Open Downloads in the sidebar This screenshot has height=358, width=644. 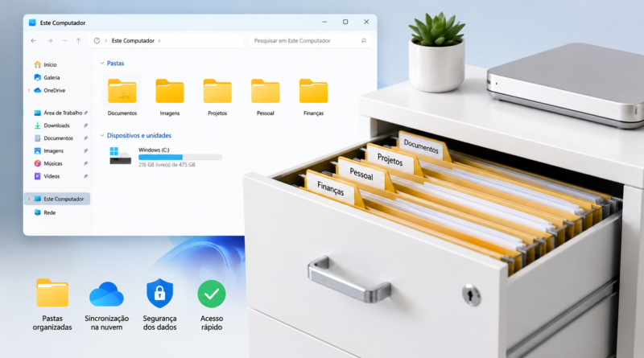(x=52, y=126)
